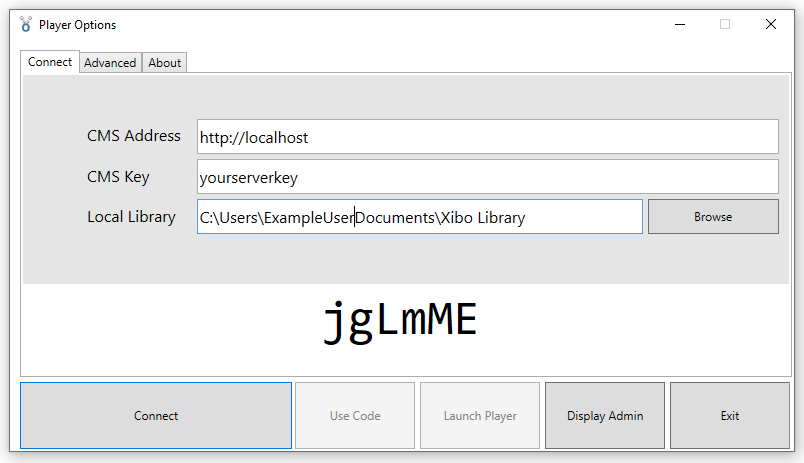Switch to the Connect tab
Image resolution: width=804 pixels, height=463 pixels.
(x=50, y=62)
